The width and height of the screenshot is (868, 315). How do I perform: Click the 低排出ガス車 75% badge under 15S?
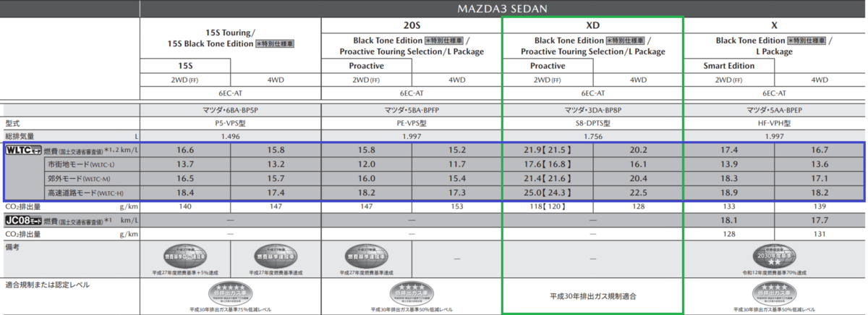tap(230, 293)
